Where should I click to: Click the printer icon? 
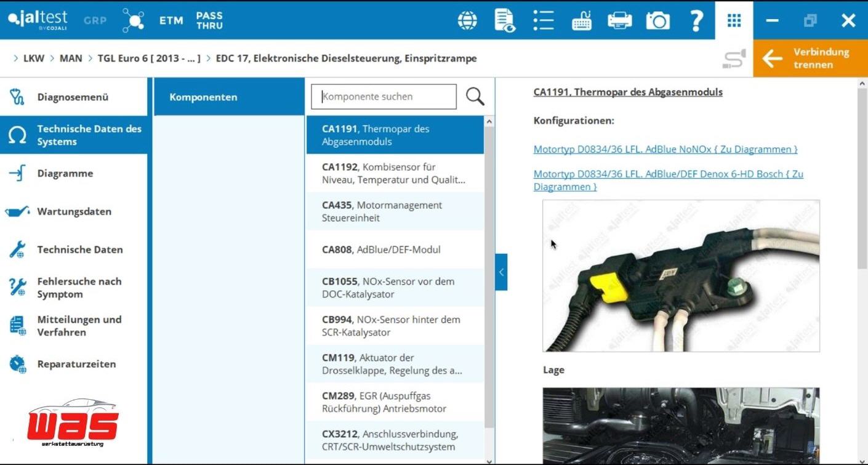point(619,20)
